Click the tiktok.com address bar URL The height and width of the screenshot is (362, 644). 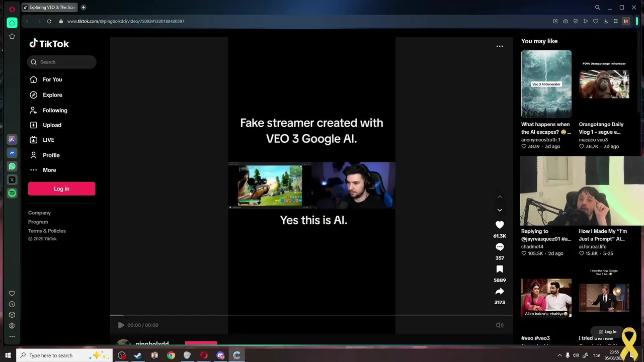pos(126,21)
